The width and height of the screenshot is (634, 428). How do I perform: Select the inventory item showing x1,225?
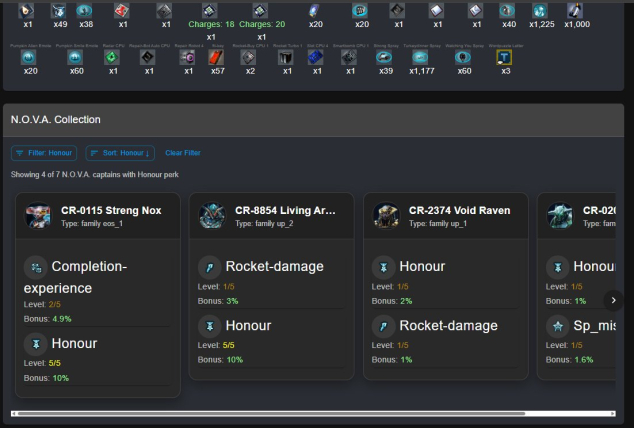pos(541,11)
